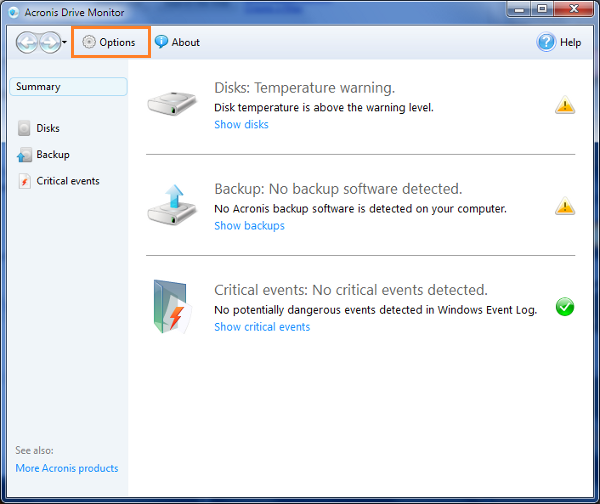Click the backup drive with arrow image
This screenshot has width=600, height=504.
(172, 205)
